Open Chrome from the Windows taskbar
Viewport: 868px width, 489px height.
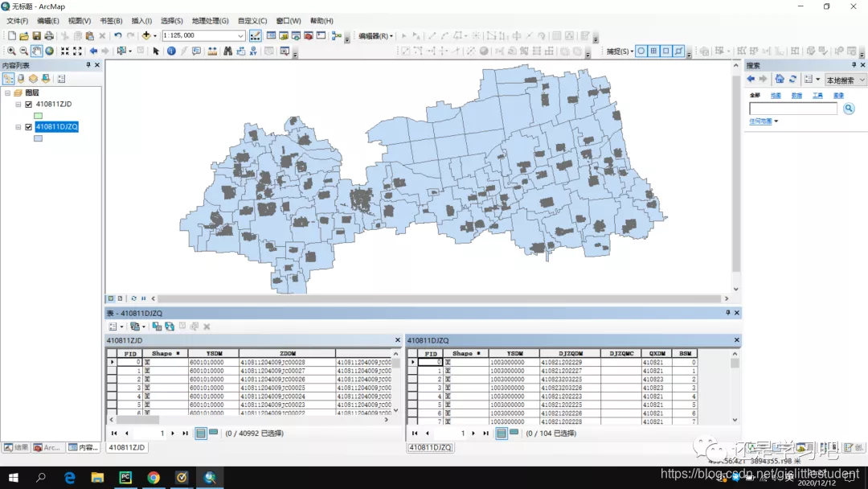pyautogui.click(x=154, y=478)
